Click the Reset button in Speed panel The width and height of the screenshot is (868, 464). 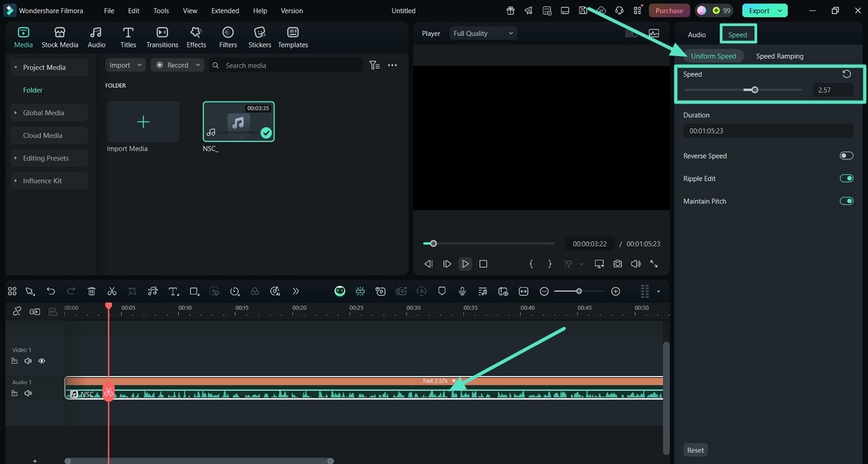click(695, 450)
